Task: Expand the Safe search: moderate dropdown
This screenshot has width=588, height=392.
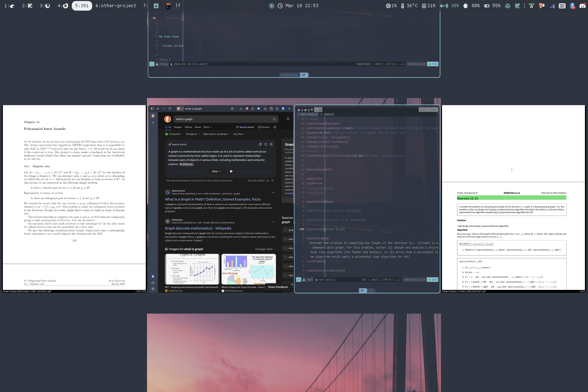Action: click(x=216, y=134)
